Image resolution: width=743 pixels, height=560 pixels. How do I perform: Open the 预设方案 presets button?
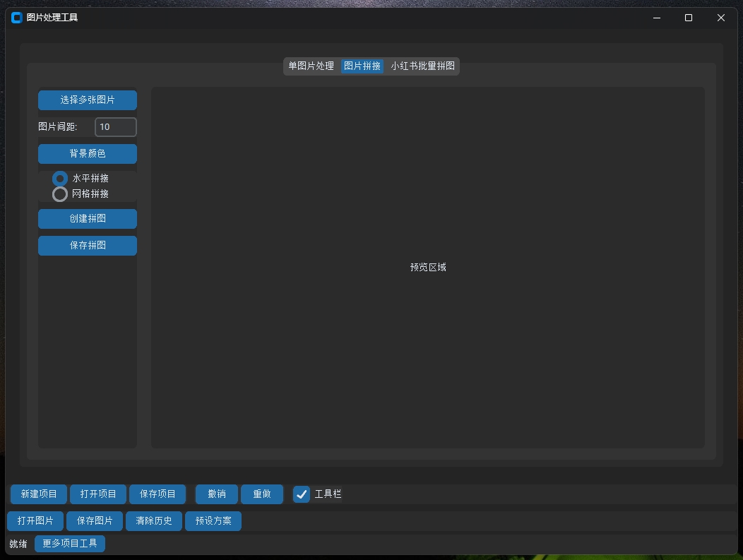point(213,521)
